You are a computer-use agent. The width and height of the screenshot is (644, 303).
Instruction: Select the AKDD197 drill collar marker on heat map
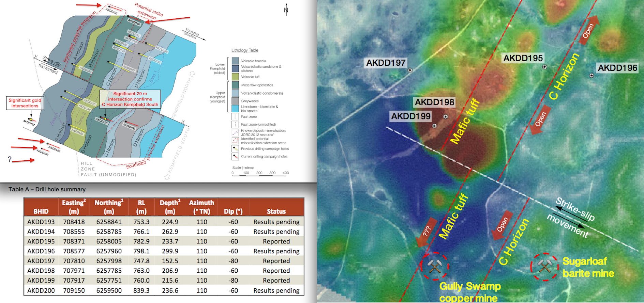tap(410, 70)
